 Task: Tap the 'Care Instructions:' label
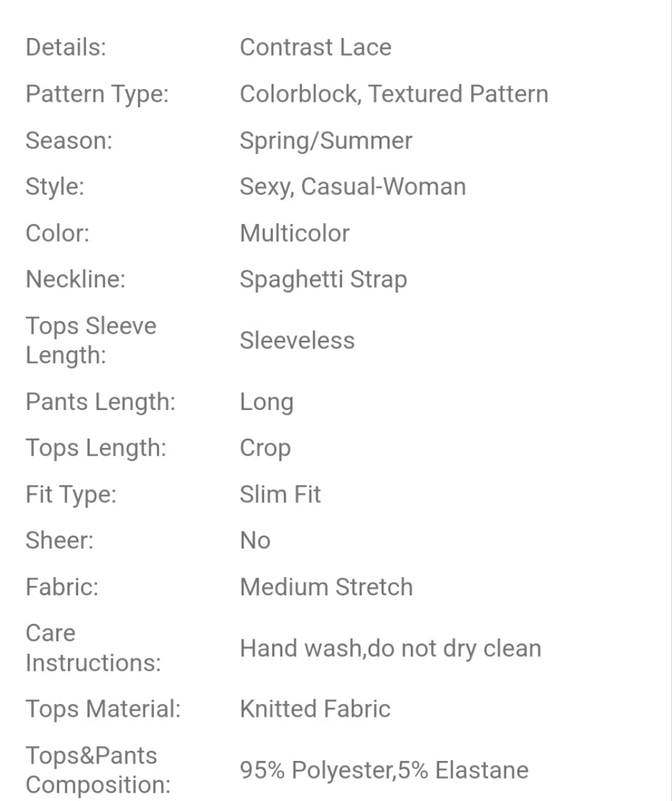(x=93, y=648)
